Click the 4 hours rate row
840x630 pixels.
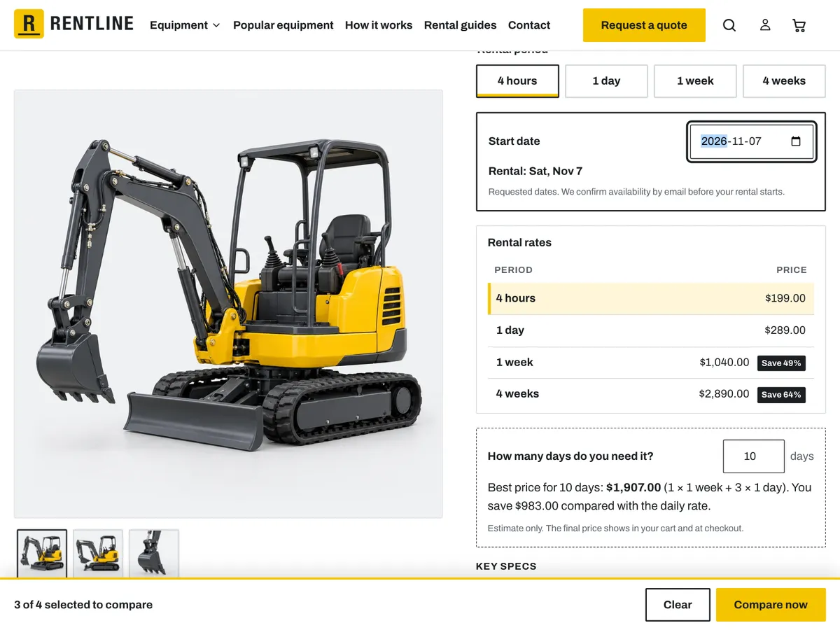[x=651, y=298]
